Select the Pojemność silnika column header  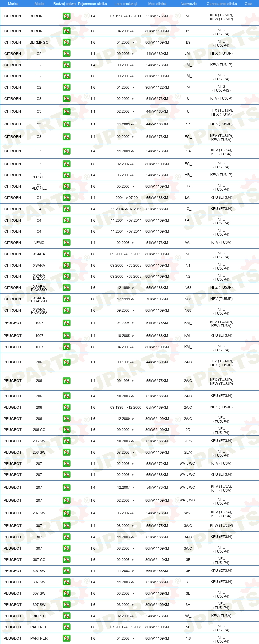92,4
